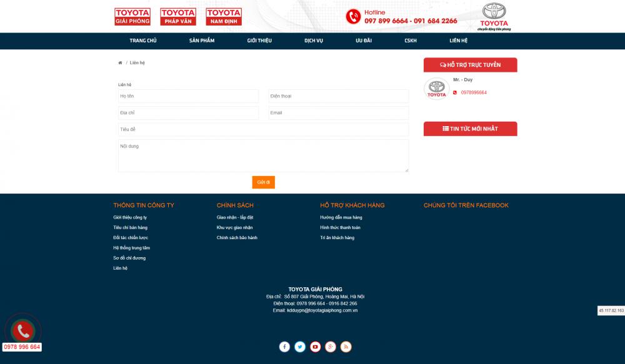Click into the Nội dung text area

(x=263, y=155)
